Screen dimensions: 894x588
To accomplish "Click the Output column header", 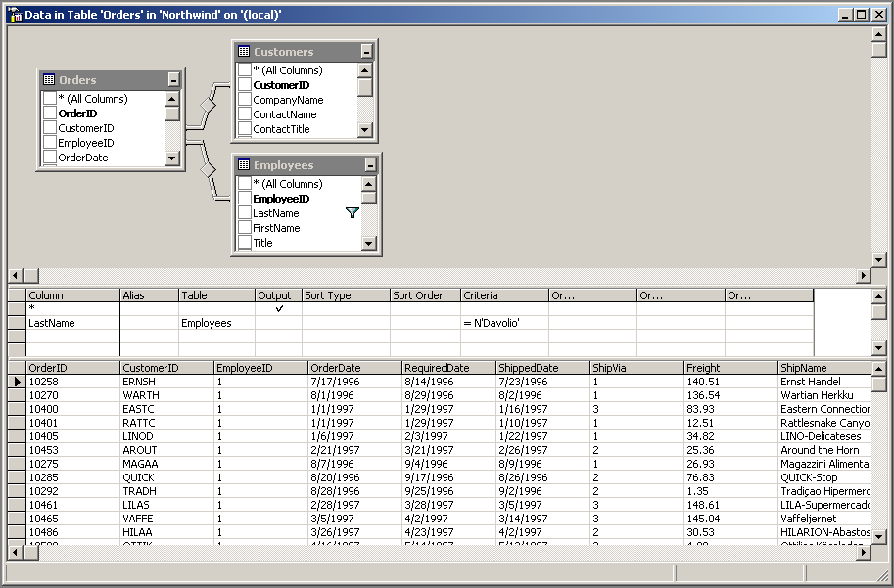I will tap(278, 295).
